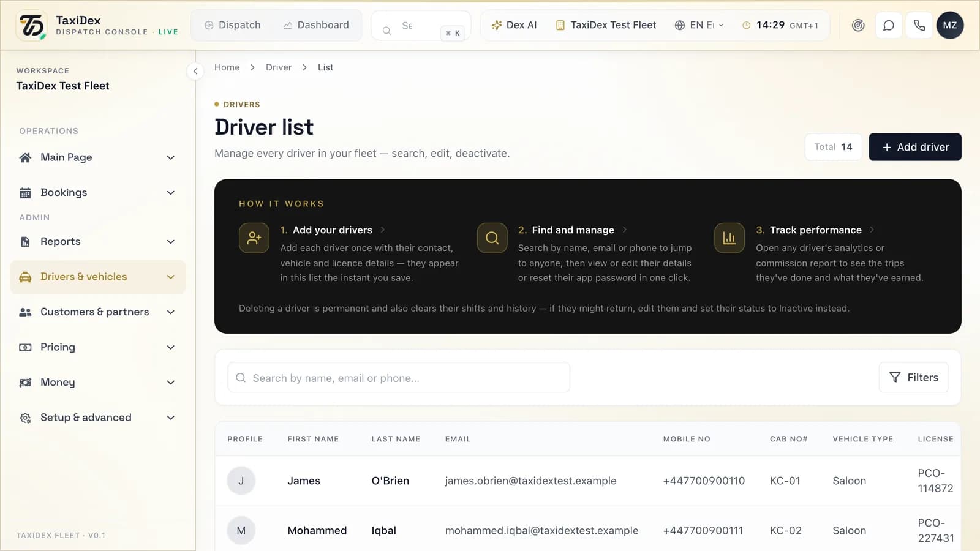The width and height of the screenshot is (980, 551).
Task: Click the bar chart icon in How it works
Action: (729, 238)
